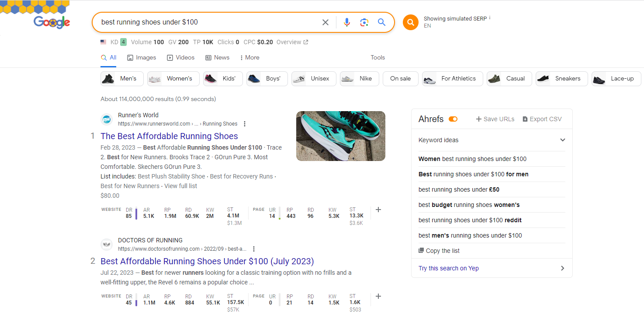This screenshot has height=322, width=644.
Task: Filter results by Kids' shoes
Action: coord(223,79)
